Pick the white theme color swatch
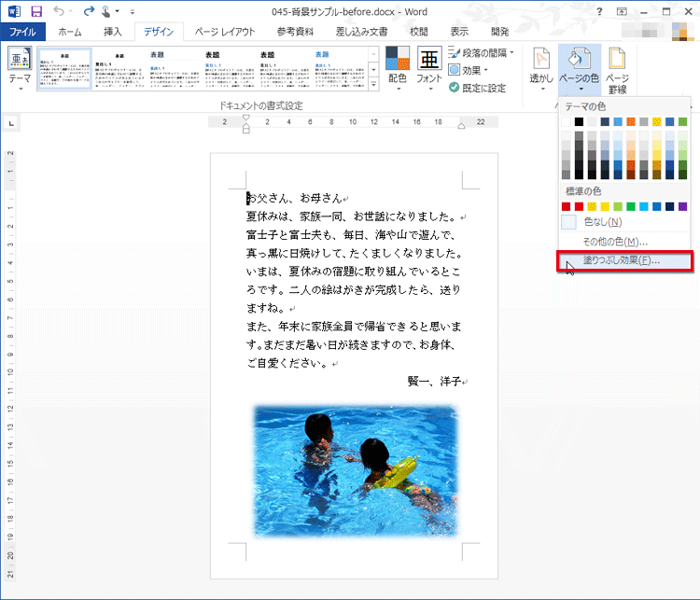The image size is (700, 600). coord(566,122)
